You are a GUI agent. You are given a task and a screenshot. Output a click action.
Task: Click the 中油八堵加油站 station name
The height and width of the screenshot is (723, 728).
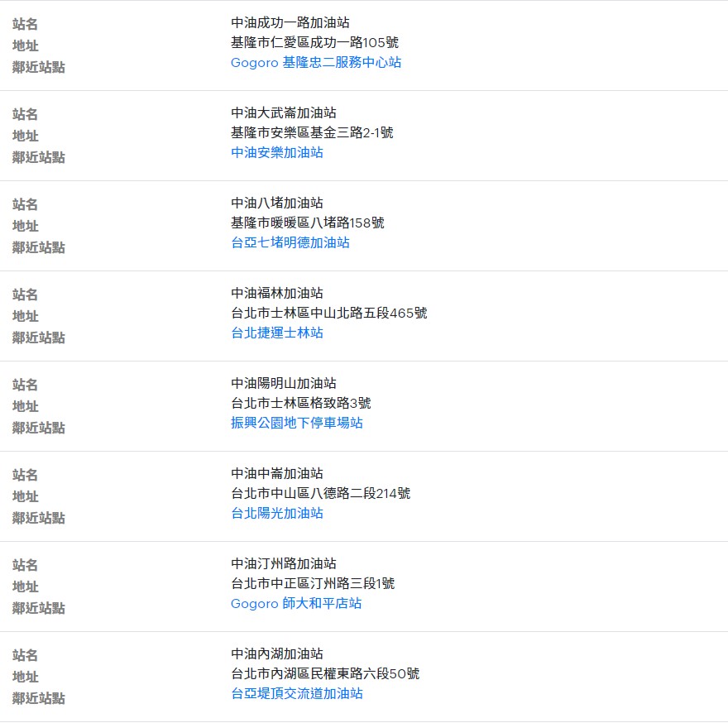[x=277, y=203]
